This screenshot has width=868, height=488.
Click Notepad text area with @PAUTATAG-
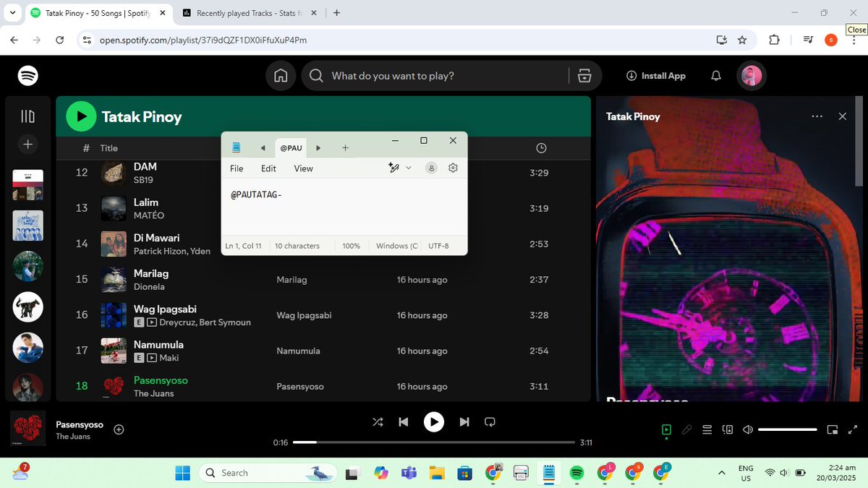pyautogui.click(x=344, y=208)
